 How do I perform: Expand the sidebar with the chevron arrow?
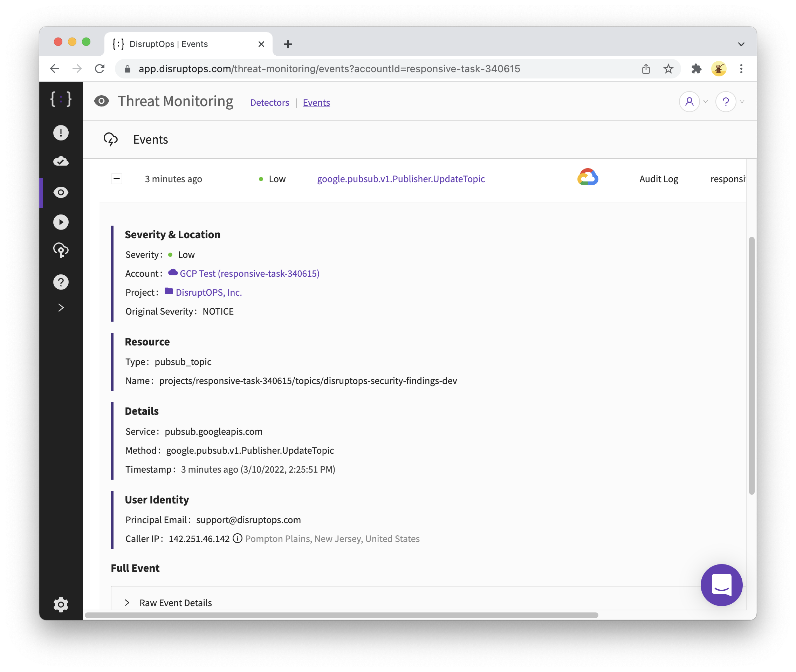61,308
